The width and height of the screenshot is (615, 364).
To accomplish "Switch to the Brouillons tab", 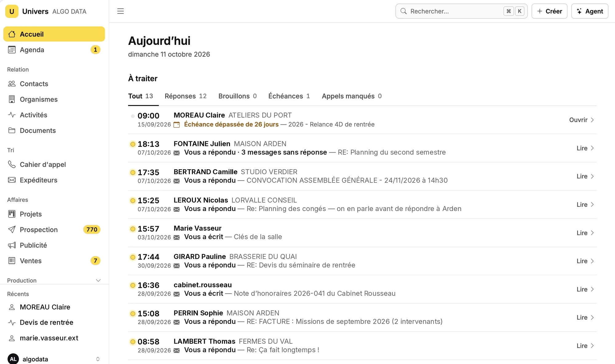I will tap(238, 96).
